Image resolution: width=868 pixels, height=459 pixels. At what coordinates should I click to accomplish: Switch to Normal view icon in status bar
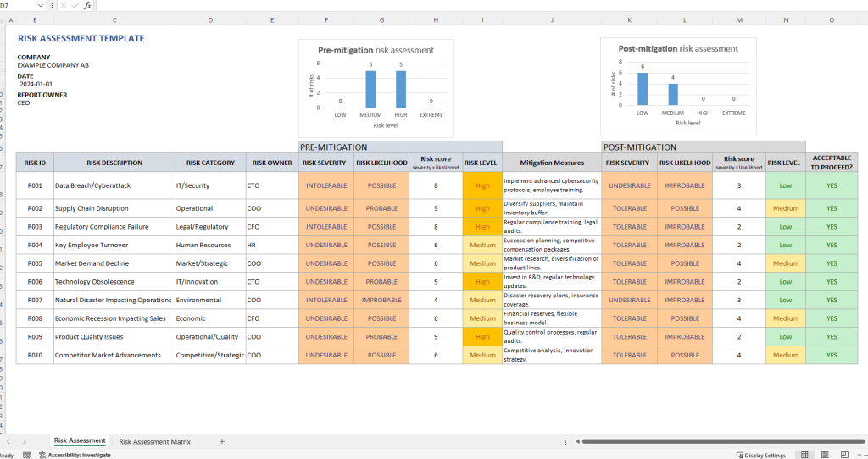(804, 455)
